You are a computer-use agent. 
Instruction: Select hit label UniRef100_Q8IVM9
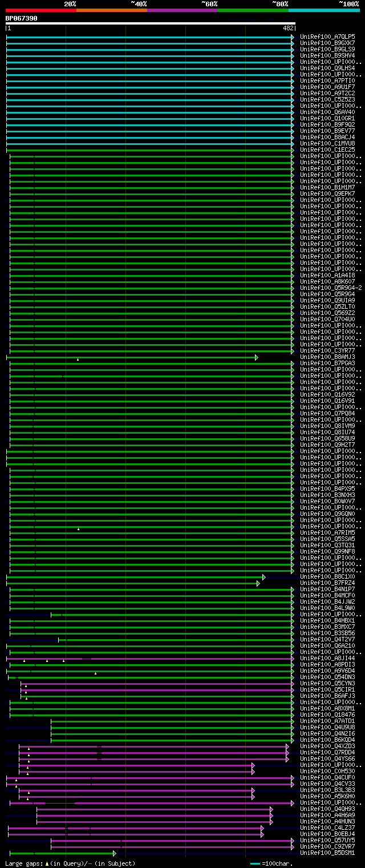tap(327, 426)
